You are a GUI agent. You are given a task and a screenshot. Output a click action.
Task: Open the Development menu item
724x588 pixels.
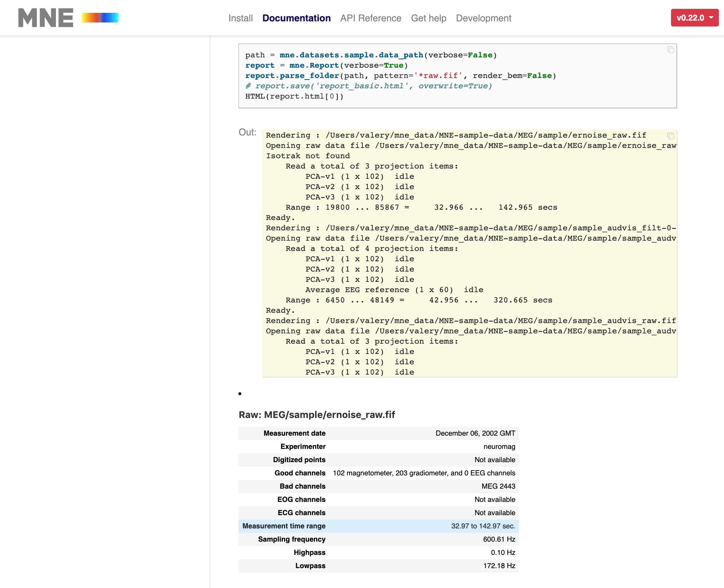[483, 18]
